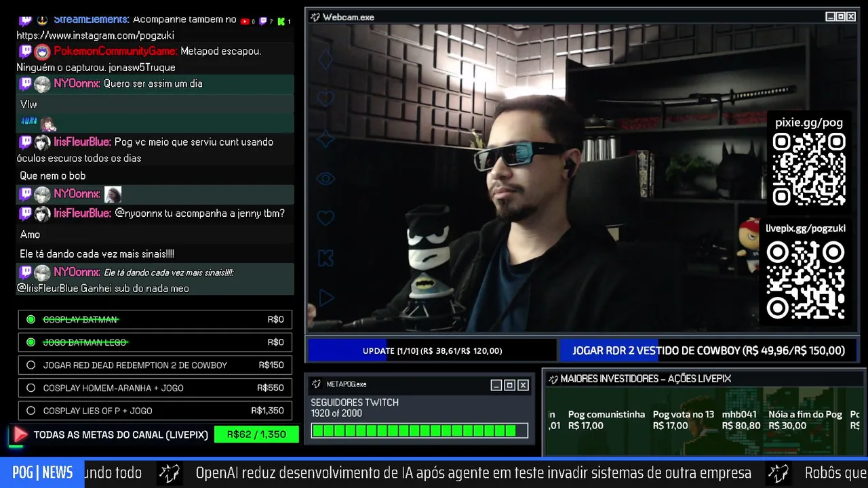Click the play triangle icon in the Webcam sidebar
Viewport: 868px width, 488px height.
point(326,297)
